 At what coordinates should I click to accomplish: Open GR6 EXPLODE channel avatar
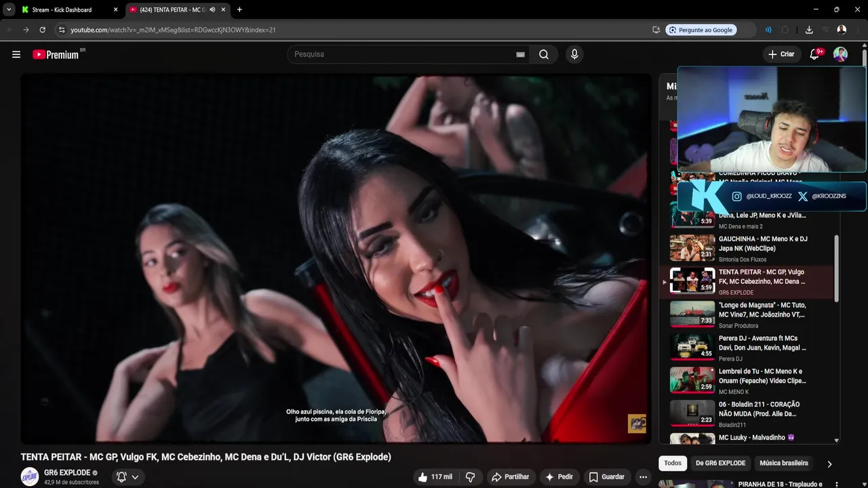click(x=30, y=476)
